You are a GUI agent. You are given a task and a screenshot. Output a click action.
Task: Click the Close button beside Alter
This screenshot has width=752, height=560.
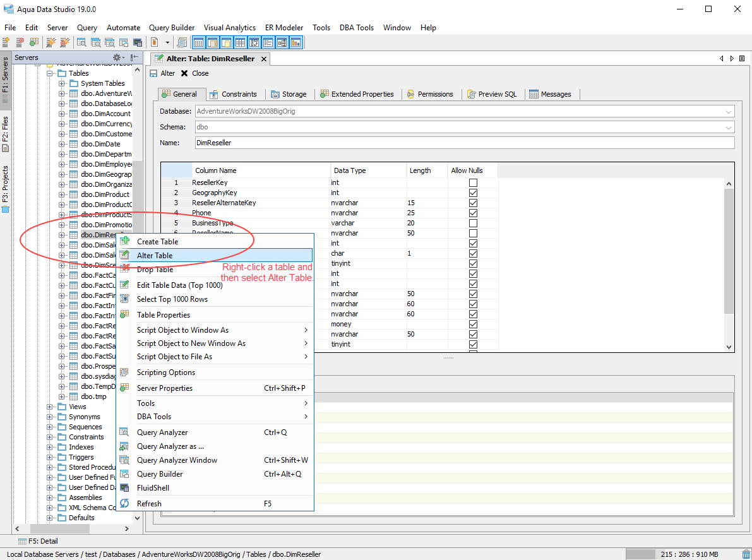point(194,73)
